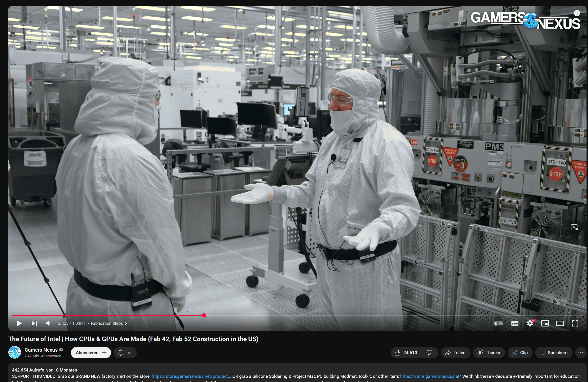
Task: Open the miniplayer
Action: point(545,323)
